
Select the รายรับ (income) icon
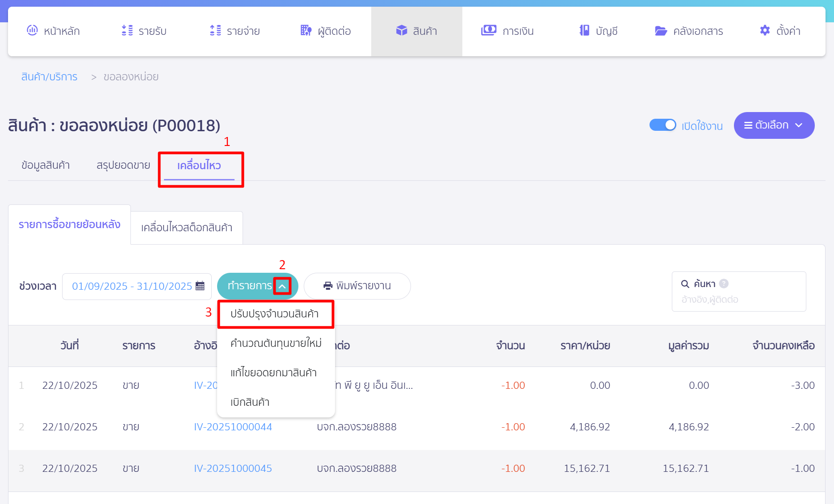tap(126, 30)
